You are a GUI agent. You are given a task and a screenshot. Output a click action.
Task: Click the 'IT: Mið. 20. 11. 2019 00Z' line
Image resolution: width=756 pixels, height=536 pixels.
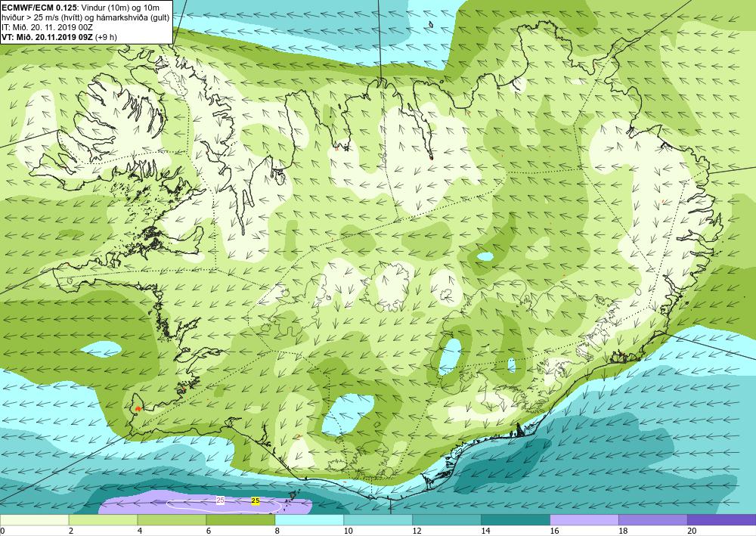47,27
